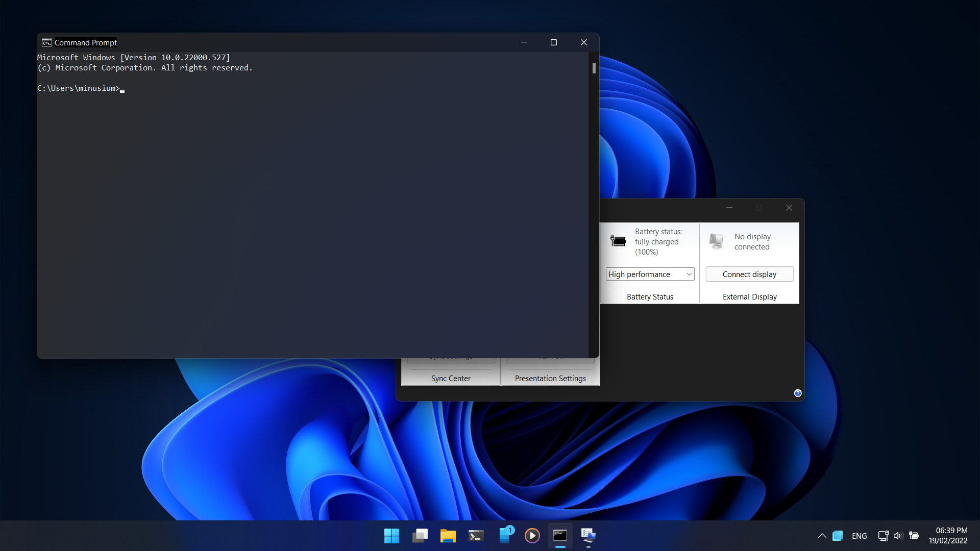Image resolution: width=980 pixels, height=551 pixels.
Task: Select the media player icon in taskbar
Action: click(x=532, y=536)
